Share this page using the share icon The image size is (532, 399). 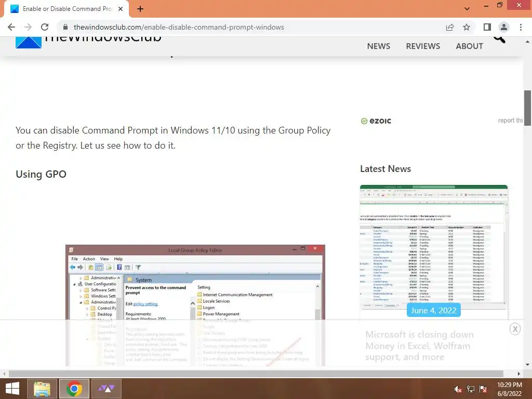pos(450,27)
